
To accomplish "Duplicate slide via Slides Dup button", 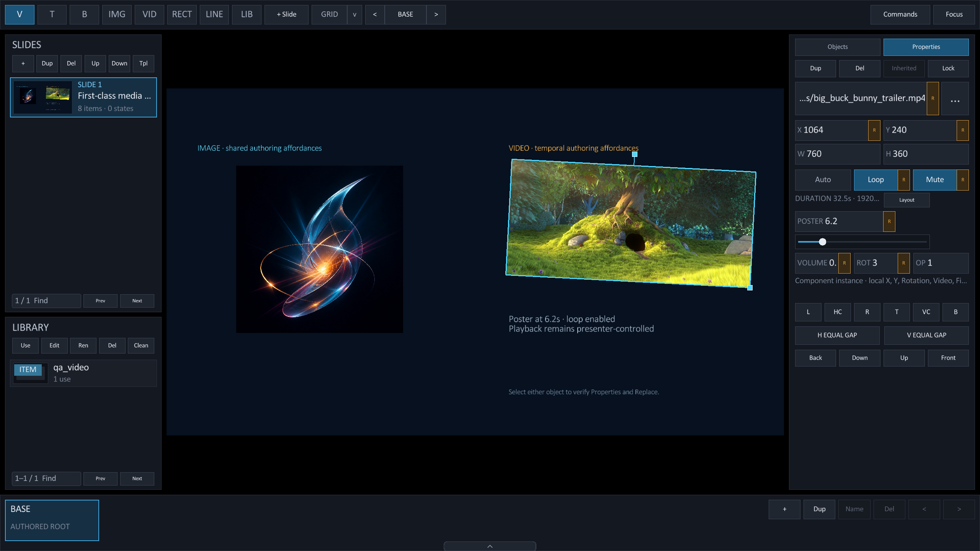I will 47,64.
